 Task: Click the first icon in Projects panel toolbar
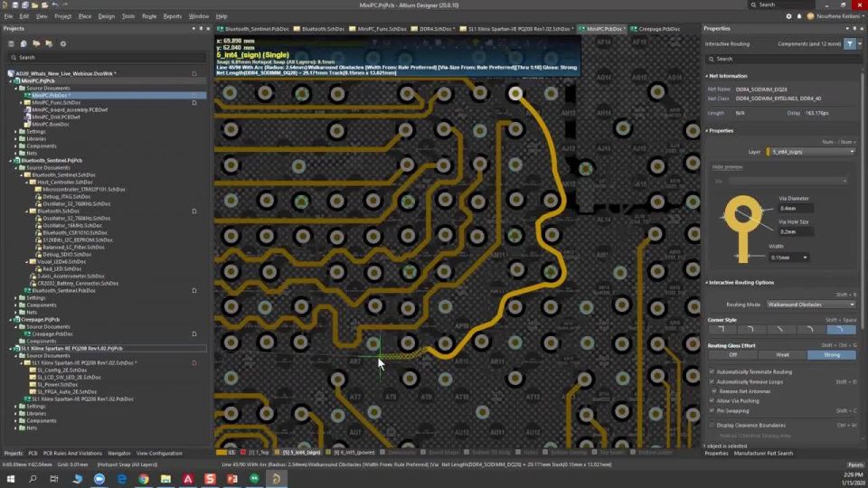tap(11, 43)
